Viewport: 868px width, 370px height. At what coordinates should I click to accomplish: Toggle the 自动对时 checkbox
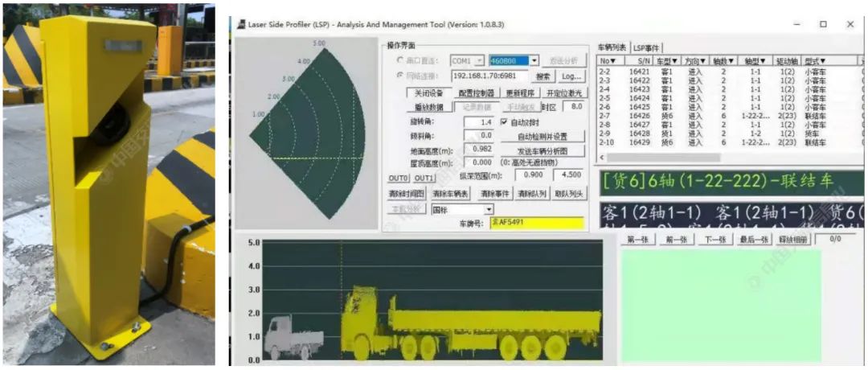point(505,122)
